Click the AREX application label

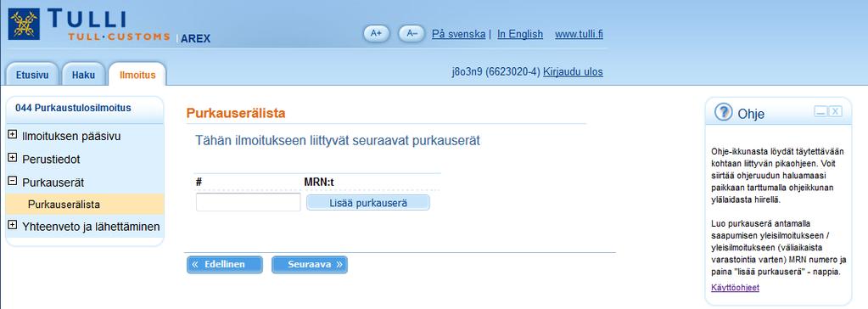195,39
